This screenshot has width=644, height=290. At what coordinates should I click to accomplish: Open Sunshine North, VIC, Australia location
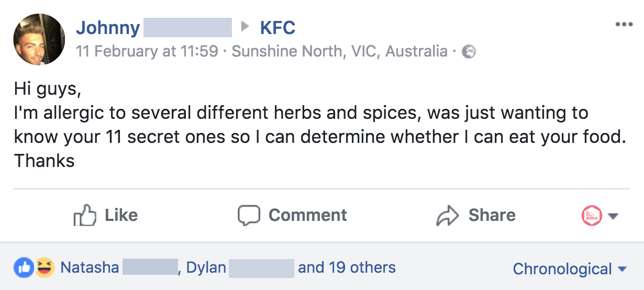339,52
